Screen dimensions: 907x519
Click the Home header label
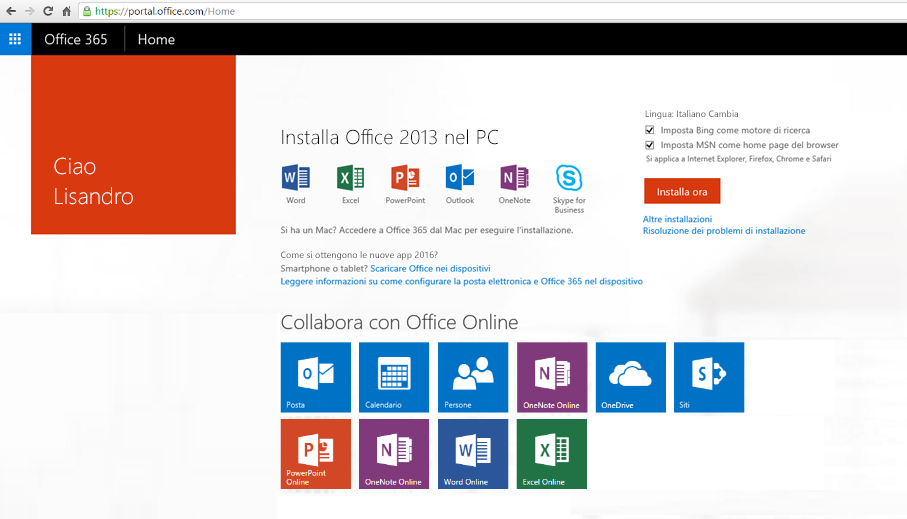[x=156, y=39]
